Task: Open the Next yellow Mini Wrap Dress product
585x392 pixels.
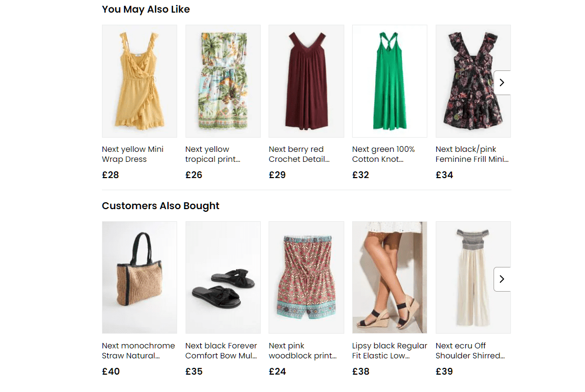Action: (x=139, y=81)
